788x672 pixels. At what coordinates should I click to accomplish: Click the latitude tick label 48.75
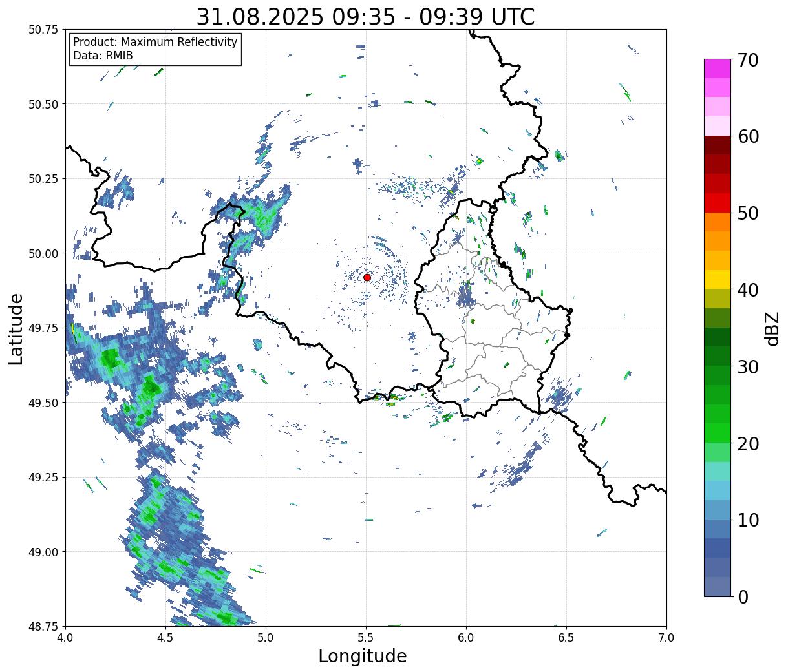click(x=43, y=626)
